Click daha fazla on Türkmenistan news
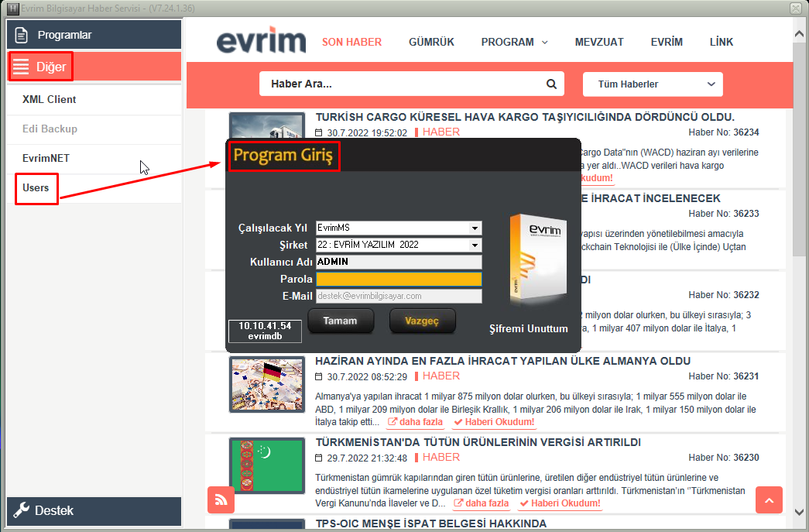The height and width of the screenshot is (532, 809). (x=482, y=503)
